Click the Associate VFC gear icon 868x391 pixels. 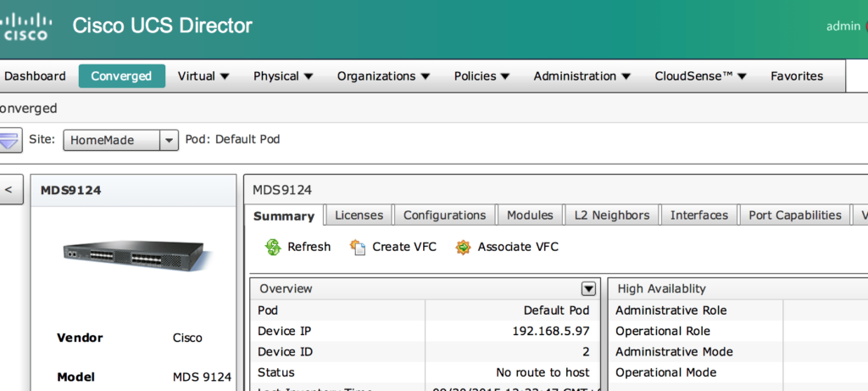pos(463,247)
